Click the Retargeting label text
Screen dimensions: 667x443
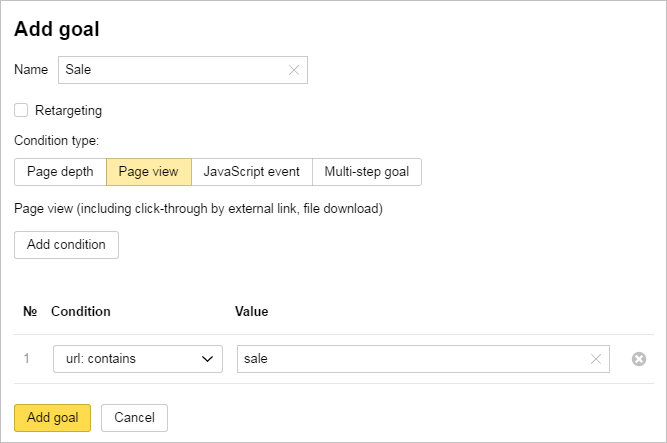point(68,111)
